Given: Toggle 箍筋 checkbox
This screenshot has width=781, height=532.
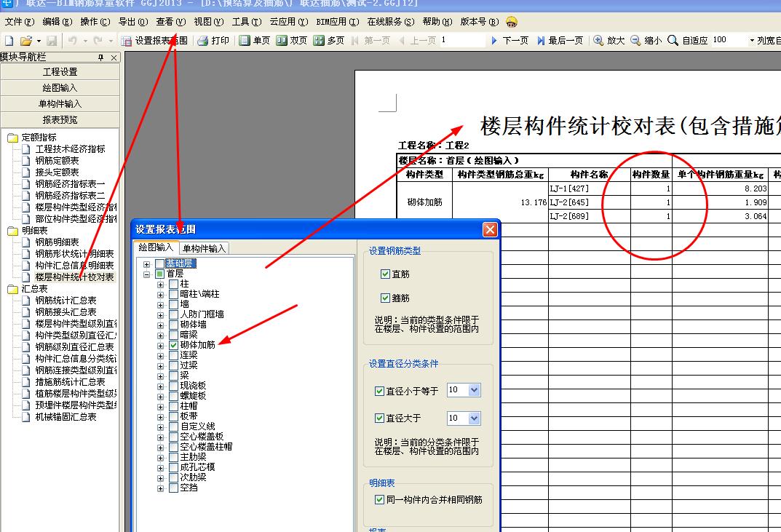Looking at the screenshot, I should pyautogui.click(x=385, y=298).
